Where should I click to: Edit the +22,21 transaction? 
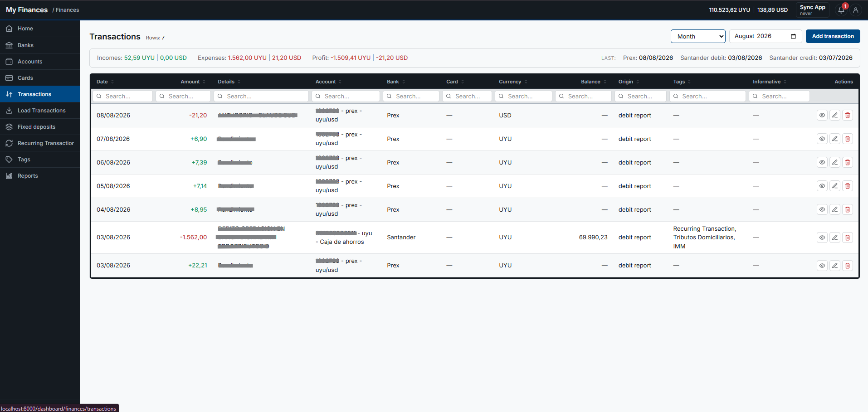tap(835, 266)
